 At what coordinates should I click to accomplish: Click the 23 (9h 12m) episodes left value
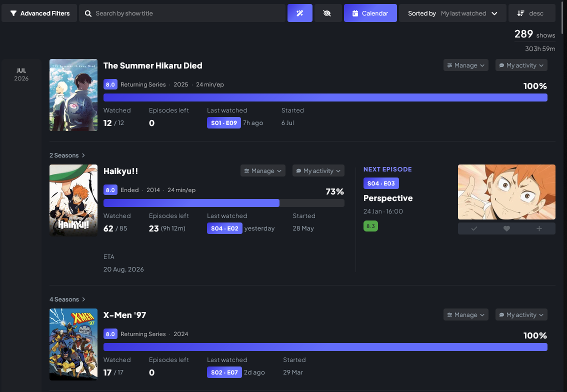point(167,228)
